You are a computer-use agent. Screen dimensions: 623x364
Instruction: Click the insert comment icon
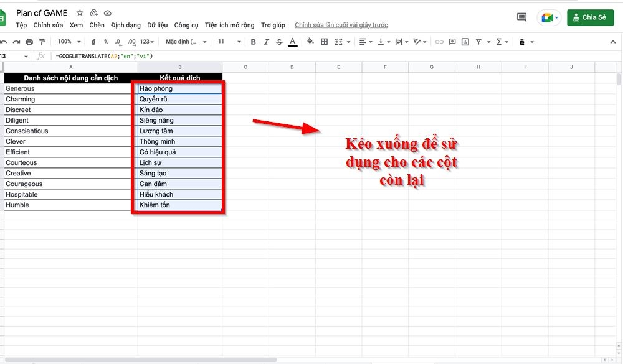click(452, 42)
